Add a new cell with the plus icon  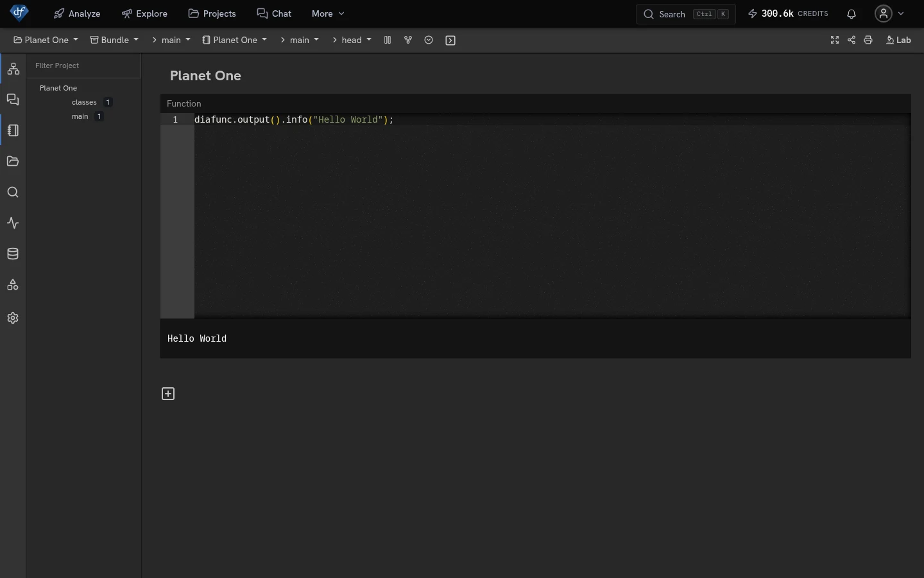tap(168, 394)
